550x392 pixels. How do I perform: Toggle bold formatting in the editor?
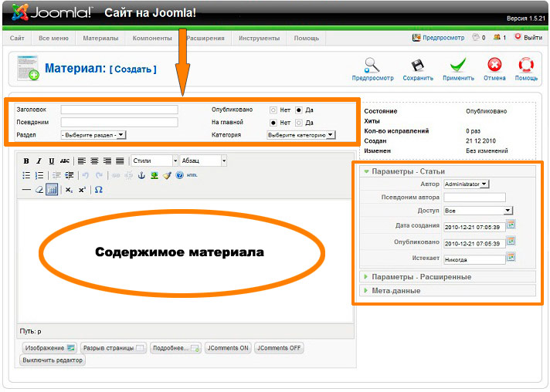(26, 161)
